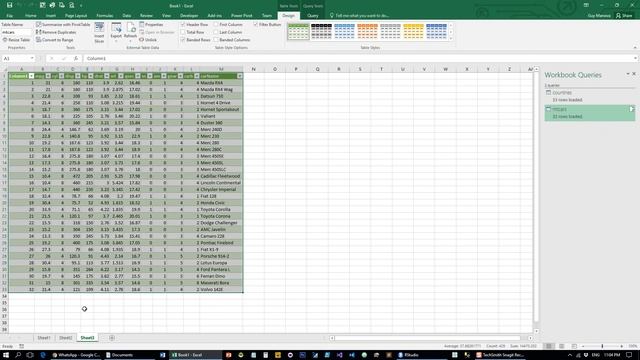Click the mtcars query page icon
Image resolution: width=640 pixels, height=360 pixels.
pyautogui.click(x=631, y=109)
